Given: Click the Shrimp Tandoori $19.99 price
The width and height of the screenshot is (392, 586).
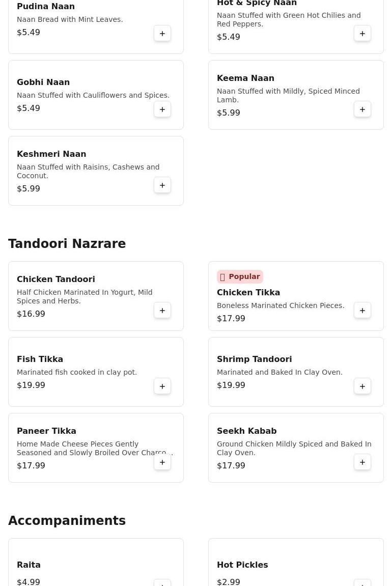Looking at the screenshot, I should tap(231, 385).
